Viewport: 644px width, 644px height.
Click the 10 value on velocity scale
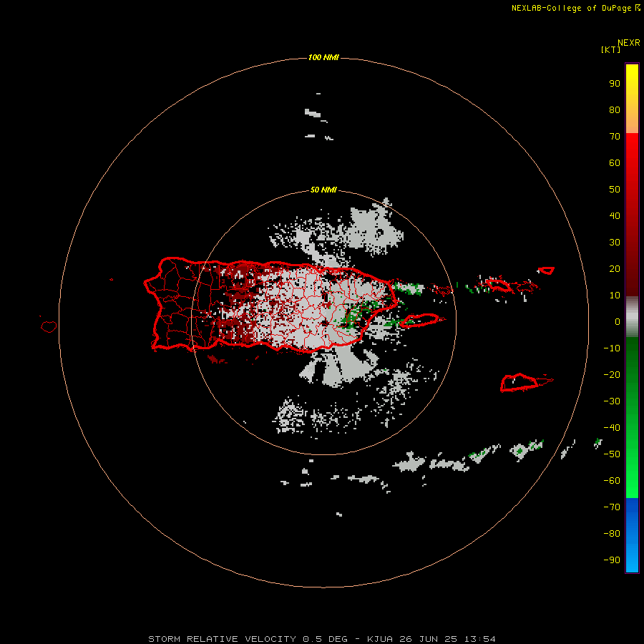[615, 296]
